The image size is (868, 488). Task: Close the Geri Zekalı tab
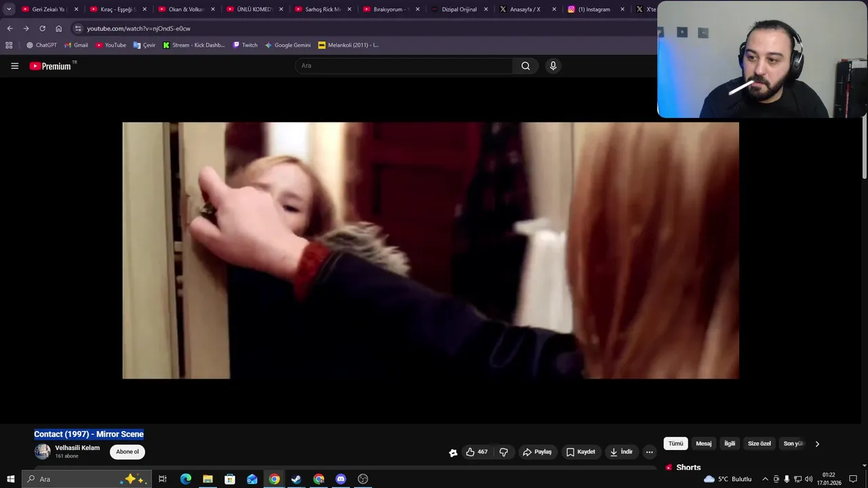point(76,9)
